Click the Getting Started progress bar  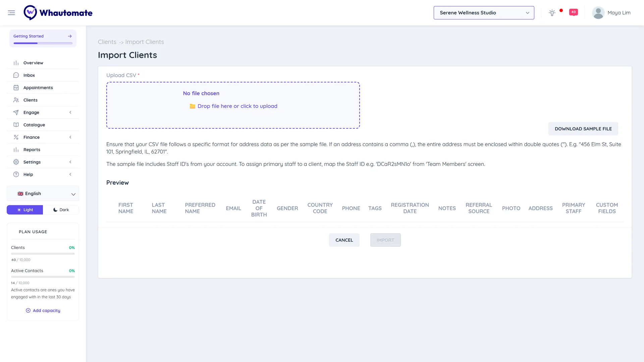point(43,43)
